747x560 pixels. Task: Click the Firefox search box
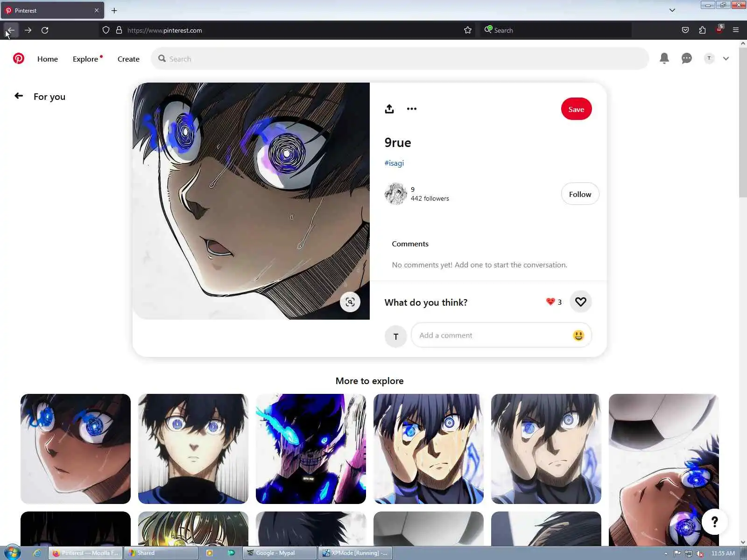[x=556, y=30]
